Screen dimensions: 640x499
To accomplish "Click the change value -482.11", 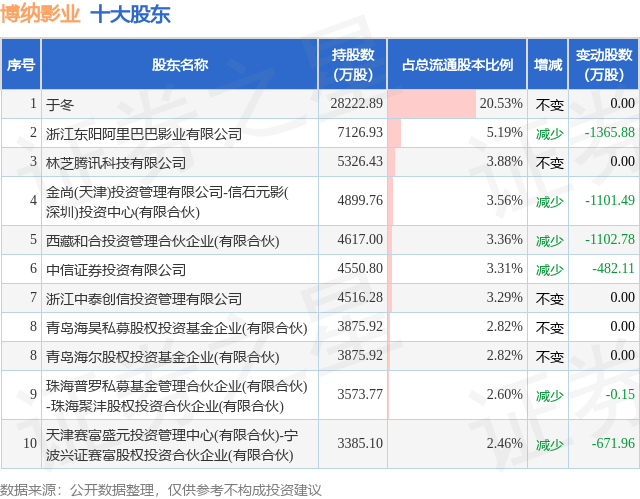I will [x=613, y=268].
